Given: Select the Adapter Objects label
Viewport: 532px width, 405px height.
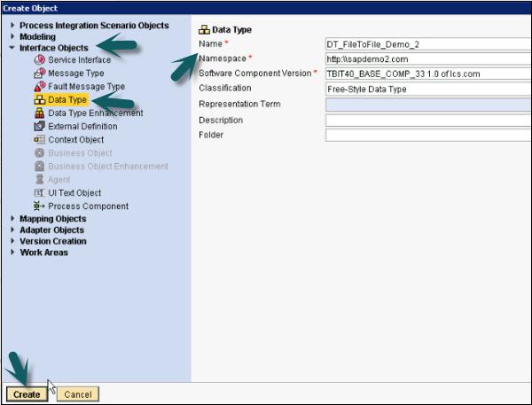Looking at the screenshot, I should (52, 230).
